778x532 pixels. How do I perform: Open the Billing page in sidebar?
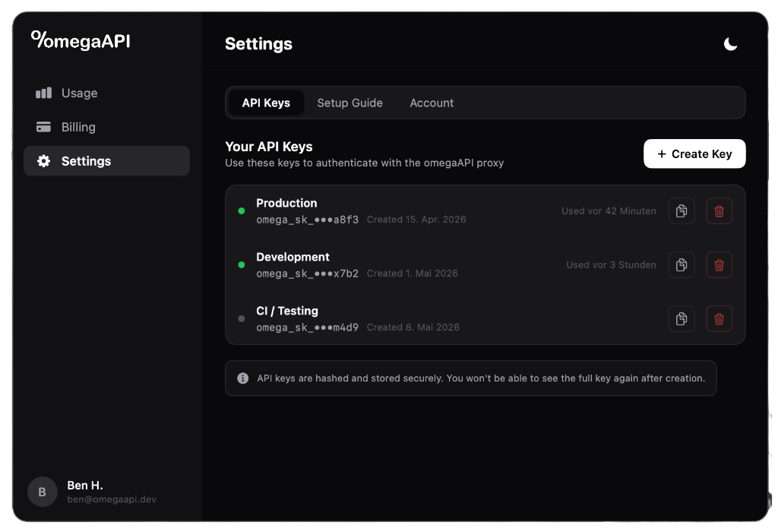point(106,127)
